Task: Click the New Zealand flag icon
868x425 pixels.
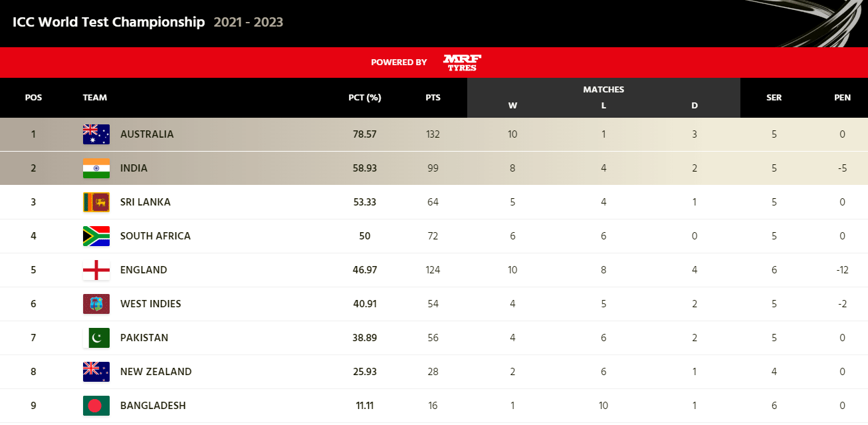Action: click(x=96, y=372)
